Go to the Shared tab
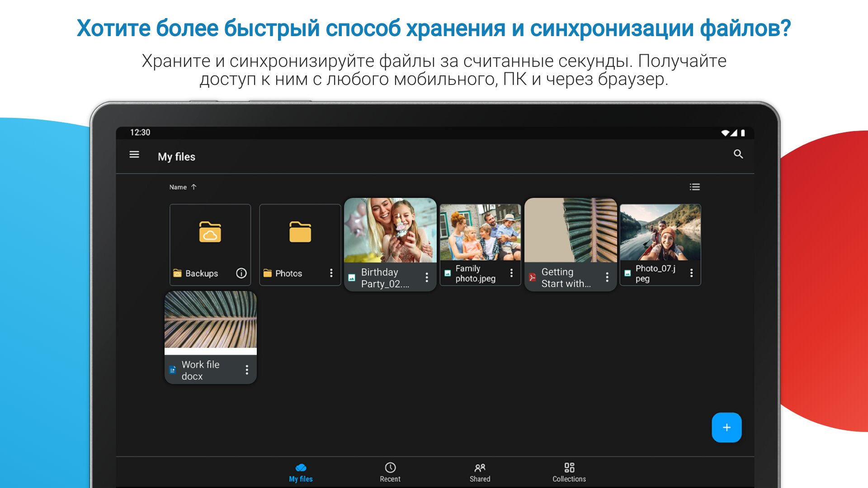 (480, 472)
